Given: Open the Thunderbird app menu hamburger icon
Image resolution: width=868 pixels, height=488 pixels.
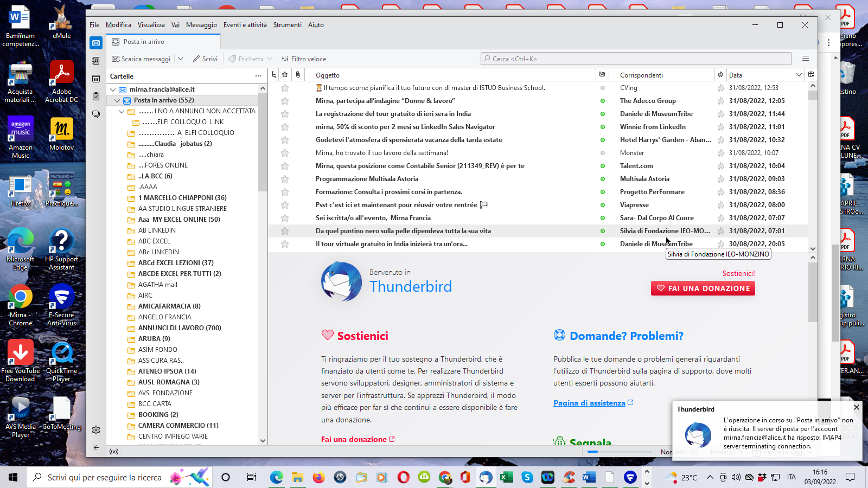Looking at the screenshot, I should point(806,59).
